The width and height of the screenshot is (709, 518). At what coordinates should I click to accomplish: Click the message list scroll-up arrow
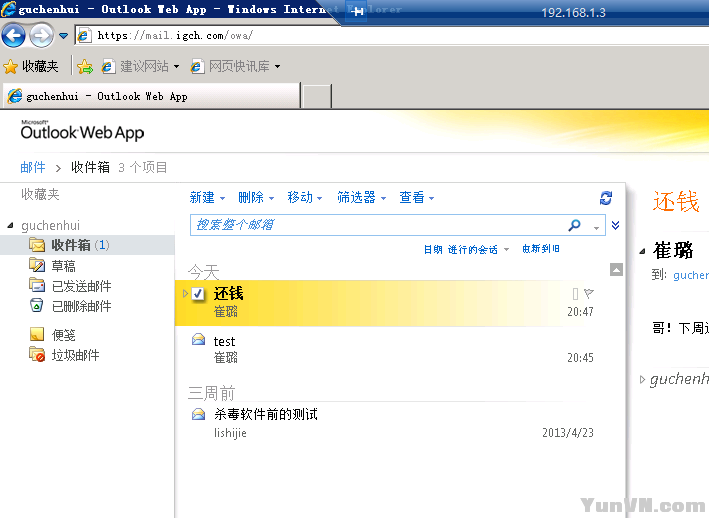616,269
